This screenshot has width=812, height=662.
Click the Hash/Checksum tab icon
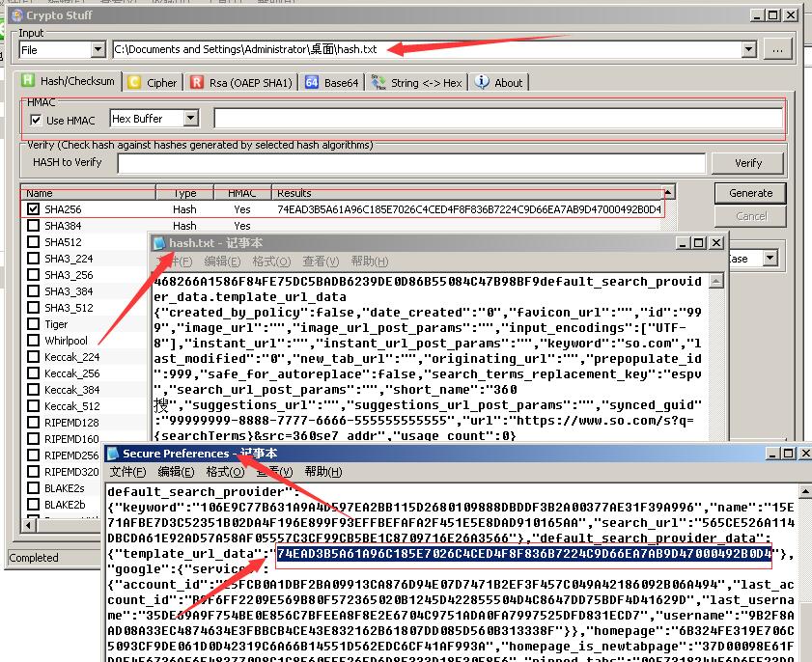pos(28,81)
